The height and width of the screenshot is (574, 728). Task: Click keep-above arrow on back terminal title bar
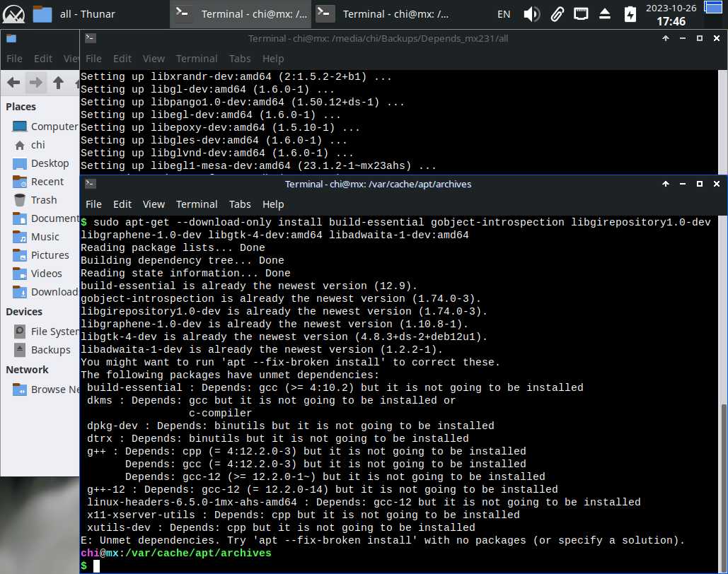tap(665, 38)
